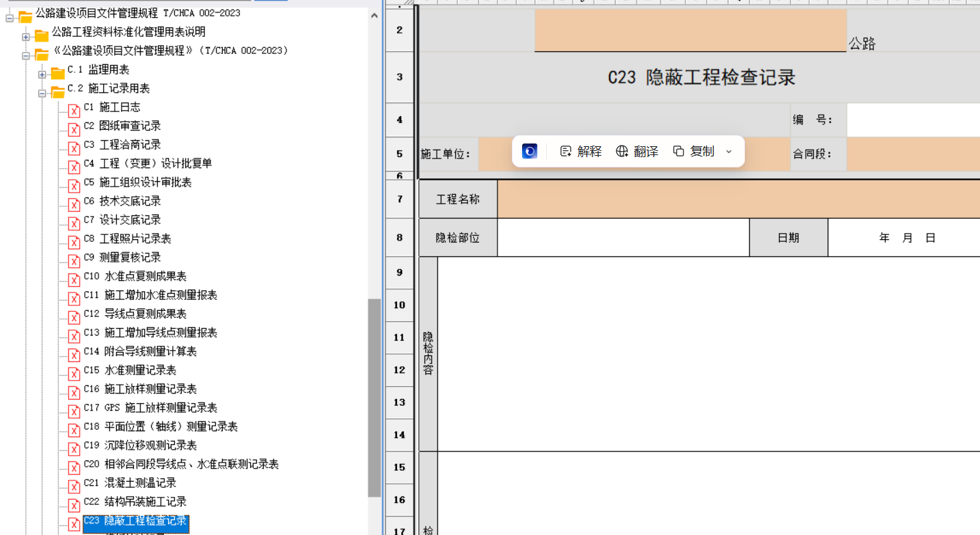
Task: Click the 日期 label cell
Action: tap(789, 238)
